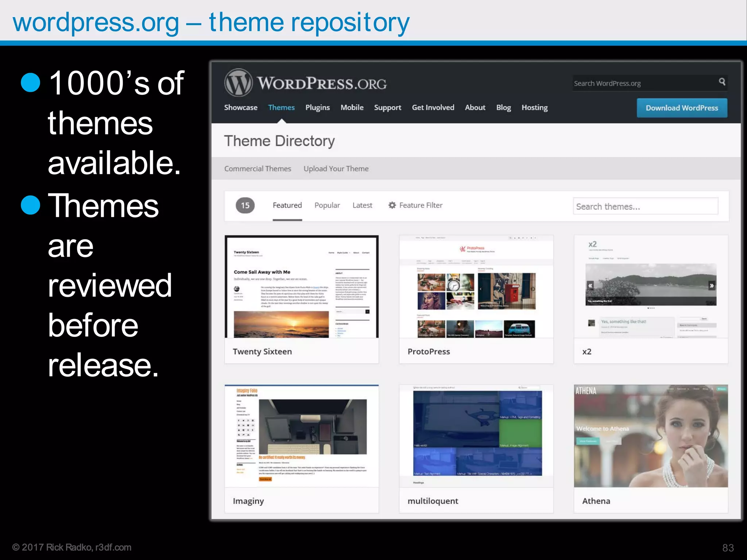Open the Support navigation item
The image size is (747, 560).
(x=387, y=108)
